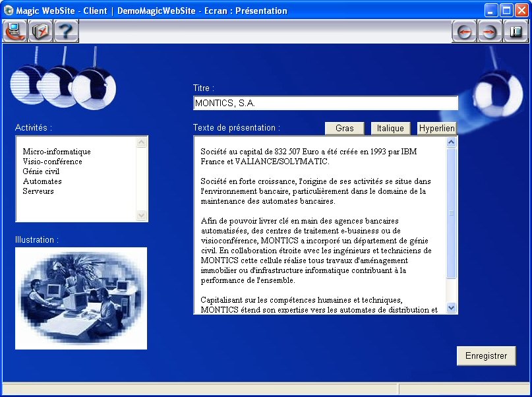The height and width of the screenshot is (397, 532).
Task: Click the Magic WebSite title bar icon
Action: click(x=9, y=11)
